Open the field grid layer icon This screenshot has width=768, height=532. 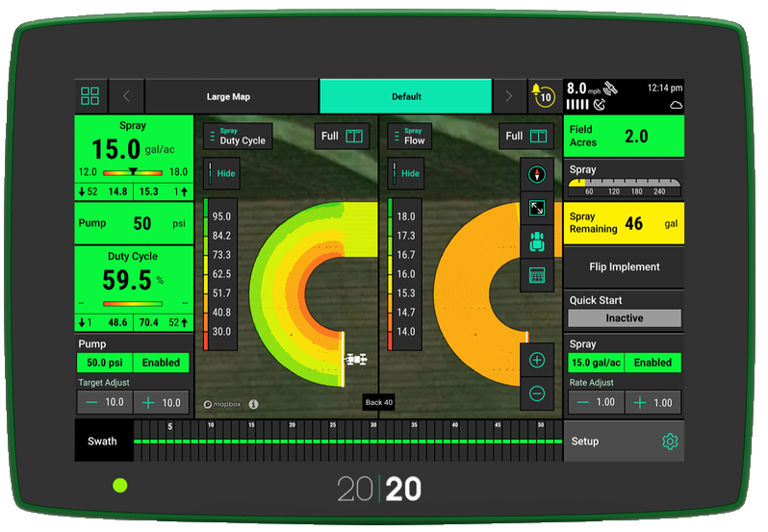pyautogui.click(x=537, y=275)
